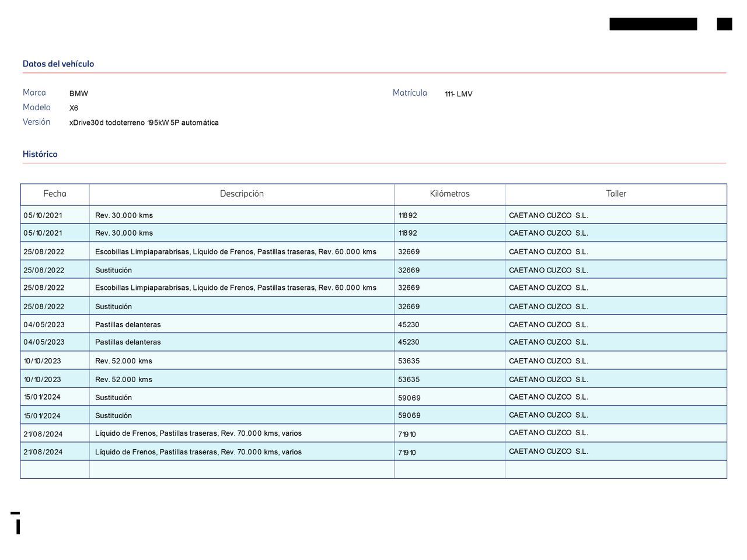The height and width of the screenshot is (560, 747).
Task: Select the Taller column header
Action: click(x=616, y=194)
